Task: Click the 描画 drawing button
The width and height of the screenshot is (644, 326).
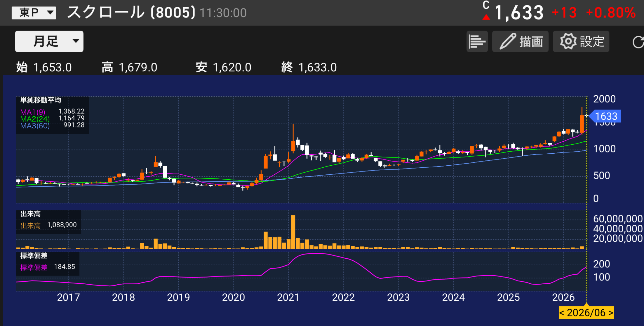Action: coord(520,41)
